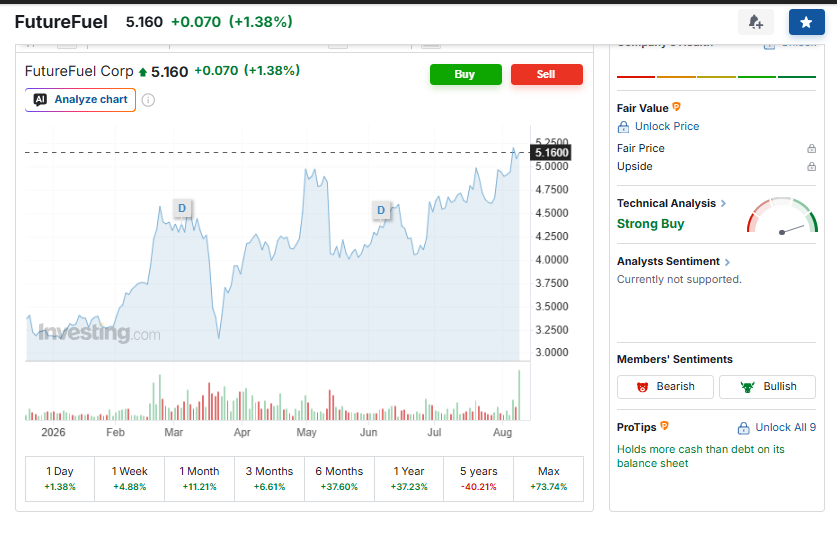Click the Unlock Price lock link
Viewport: 837px width, 538px height.
(658, 126)
